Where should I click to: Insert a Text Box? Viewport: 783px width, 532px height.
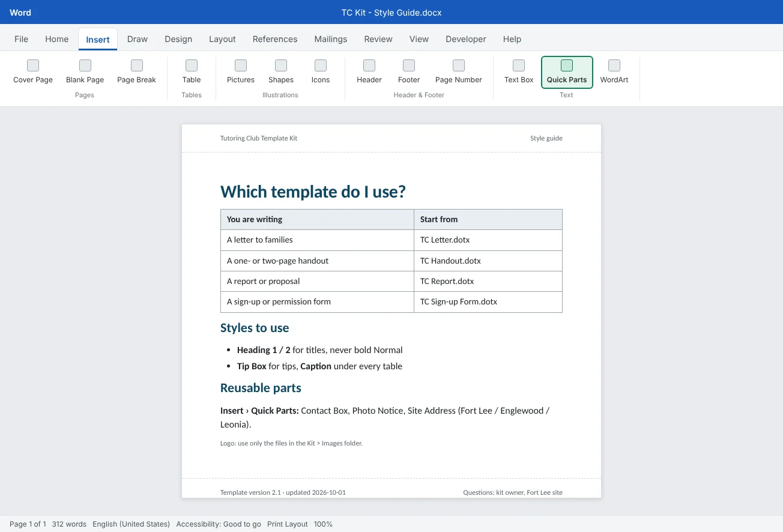pos(519,72)
